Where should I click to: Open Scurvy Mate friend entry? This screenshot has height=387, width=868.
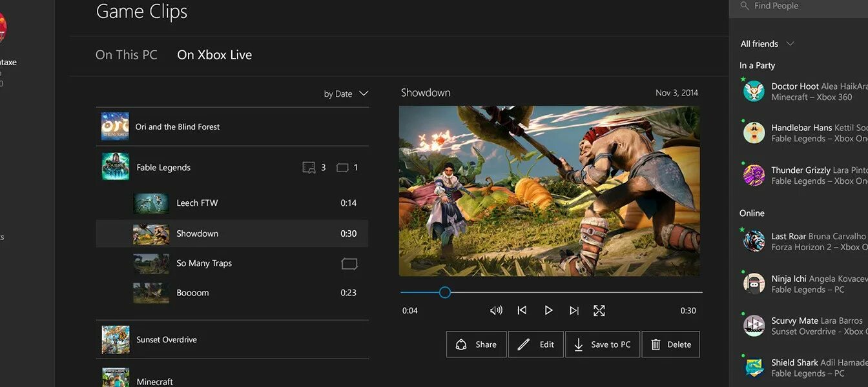tap(803, 326)
